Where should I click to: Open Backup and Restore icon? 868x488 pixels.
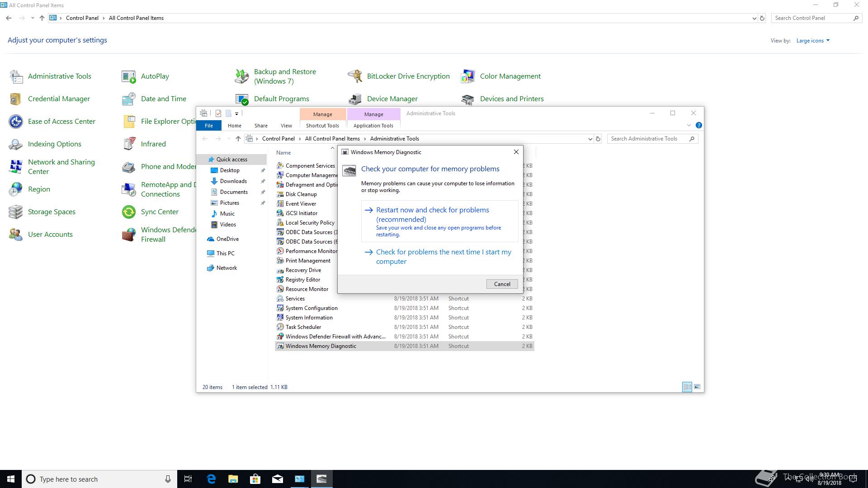242,76
